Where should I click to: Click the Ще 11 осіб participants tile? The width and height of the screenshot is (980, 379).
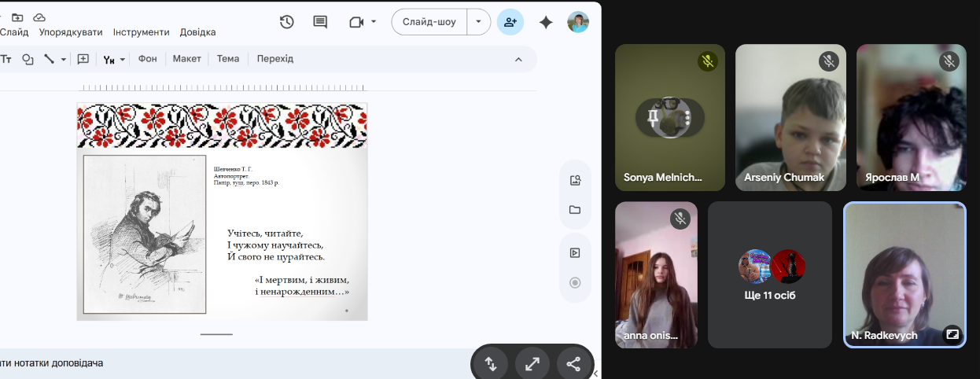tap(769, 275)
